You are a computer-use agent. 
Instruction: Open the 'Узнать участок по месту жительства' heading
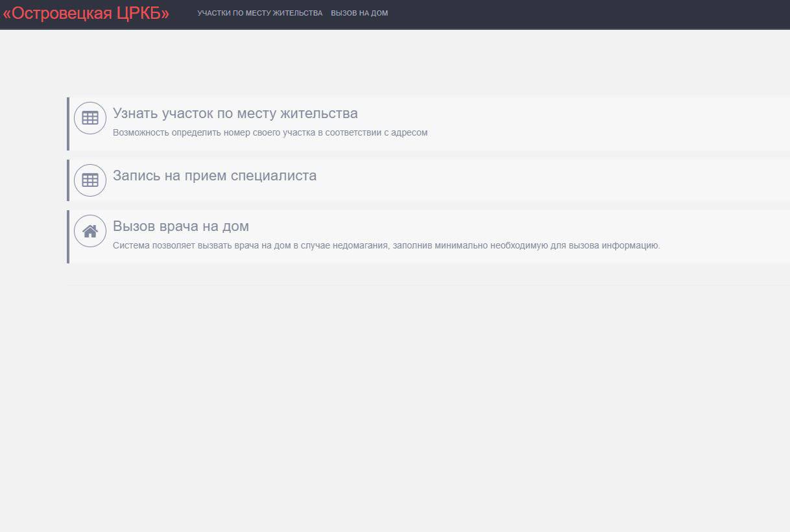235,114
